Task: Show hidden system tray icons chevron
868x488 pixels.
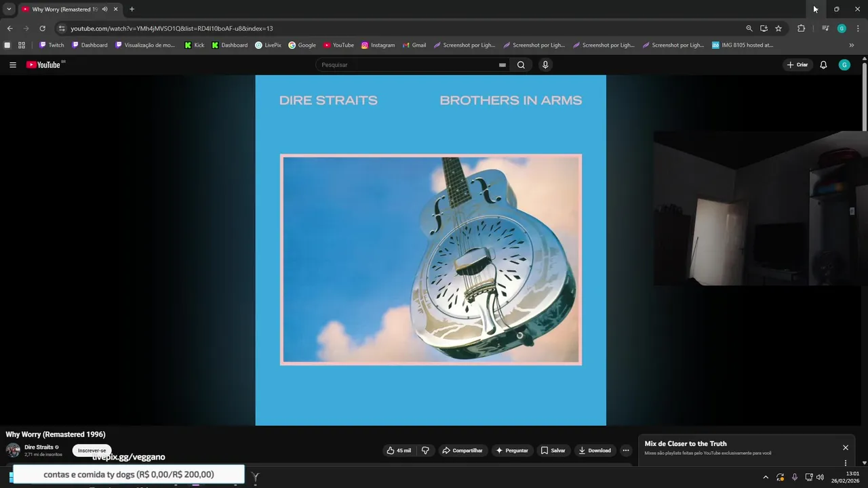Action: [766, 477]
